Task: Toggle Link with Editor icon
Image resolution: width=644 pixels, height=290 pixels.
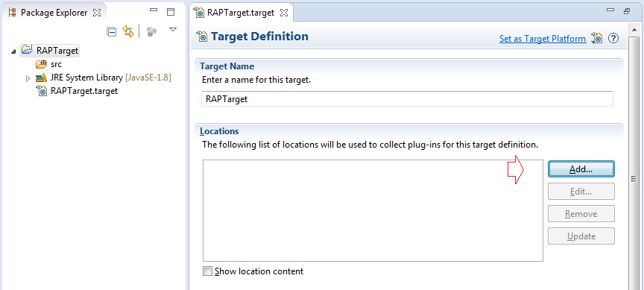Action: pos(128,31)
